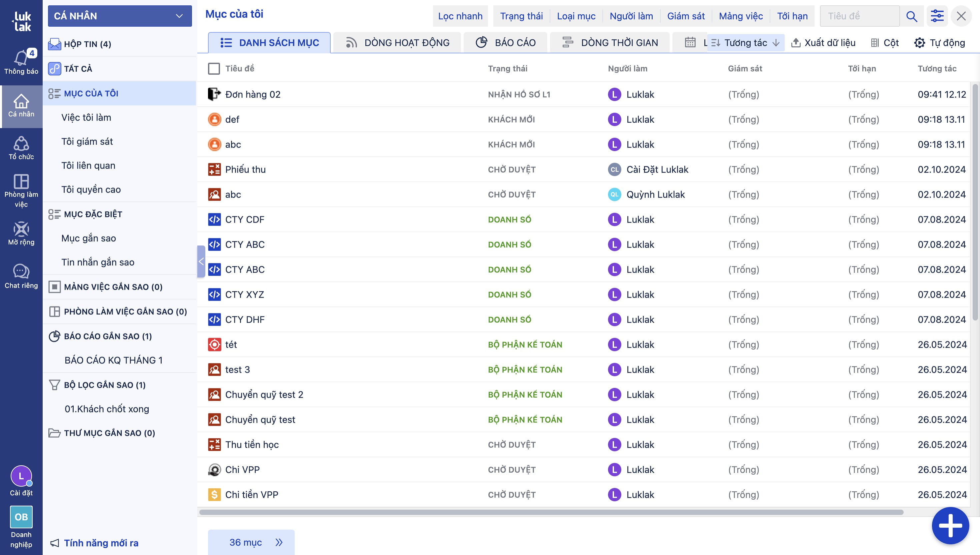Click the search magnifier icon
The image size is (980, 555).
pyautogui.click(x=911, y=16)
